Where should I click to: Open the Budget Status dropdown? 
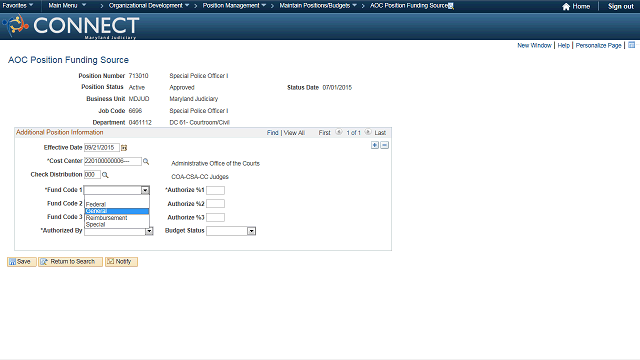click(x=231, y=231)
